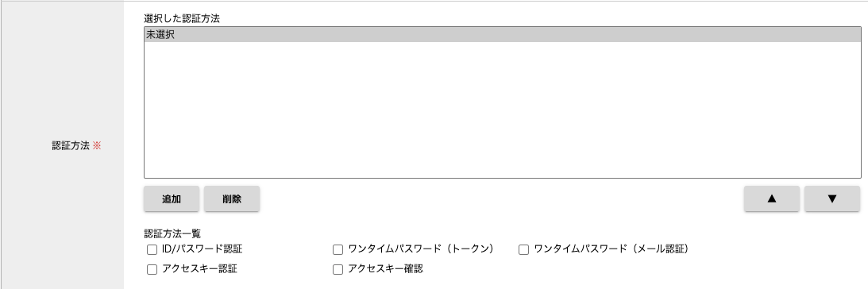
Task: Tick the ワンタイムパスワード（メール認証） checkbox
Action: [x=523, y=249]
